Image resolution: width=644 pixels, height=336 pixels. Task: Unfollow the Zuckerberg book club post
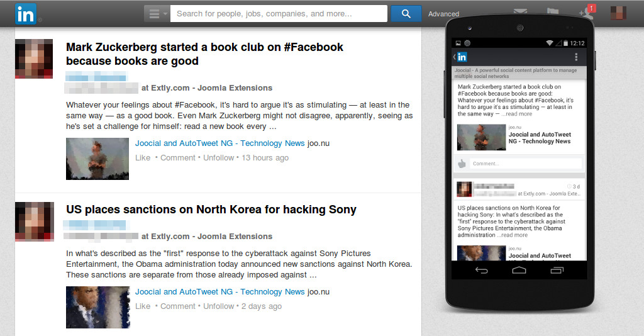(218, 158)
